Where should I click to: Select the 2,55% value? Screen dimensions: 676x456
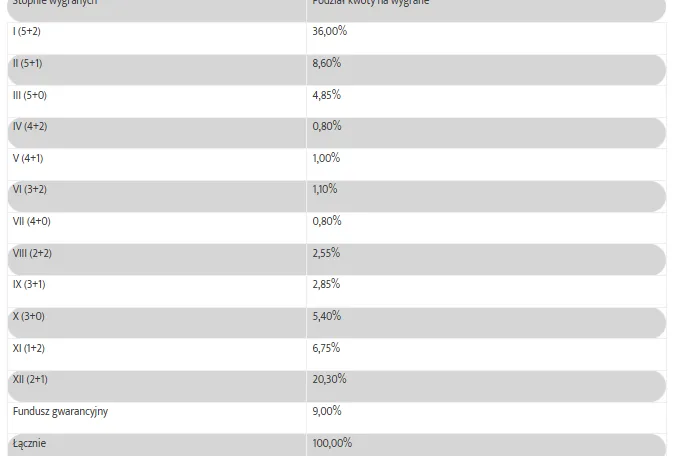pos(327,254)
